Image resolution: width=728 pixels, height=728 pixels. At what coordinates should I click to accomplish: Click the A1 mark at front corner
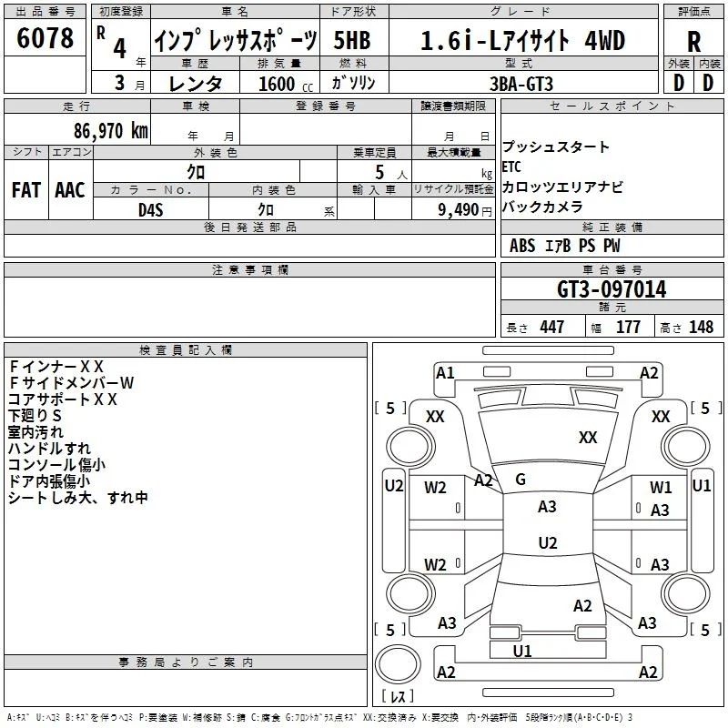[x=445, y=373]
